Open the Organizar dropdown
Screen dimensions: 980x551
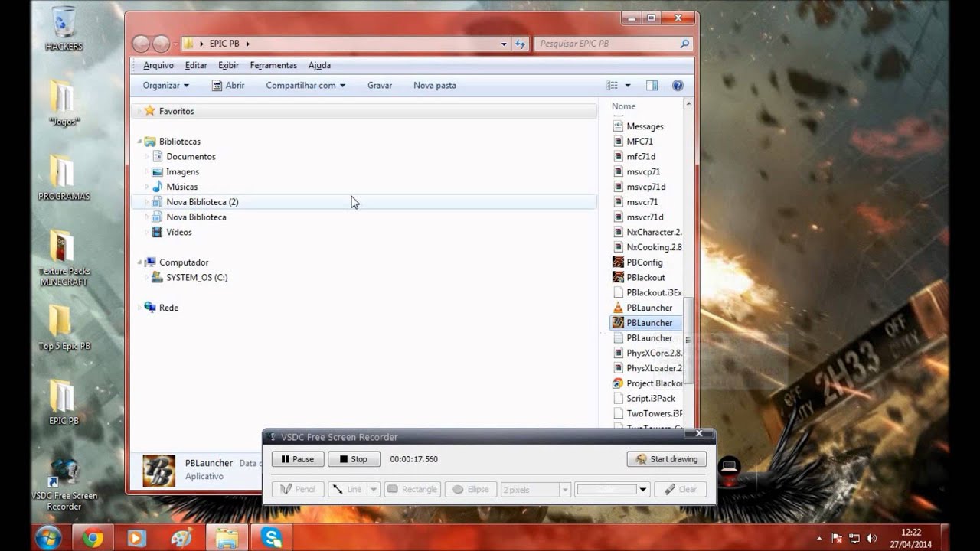point(165,86)
